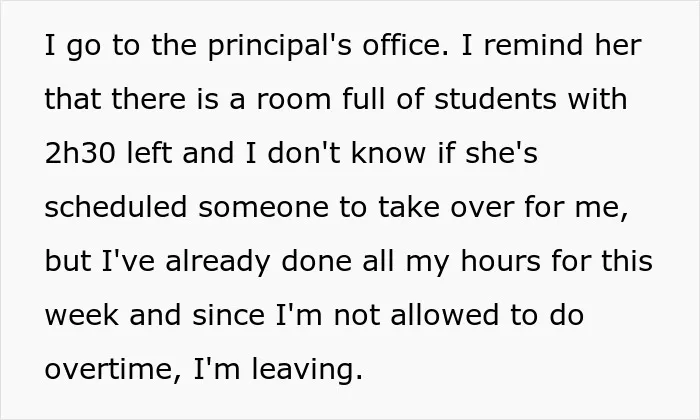Click the word "week" in sixth line
700x420 pixels.
[82, 315]
